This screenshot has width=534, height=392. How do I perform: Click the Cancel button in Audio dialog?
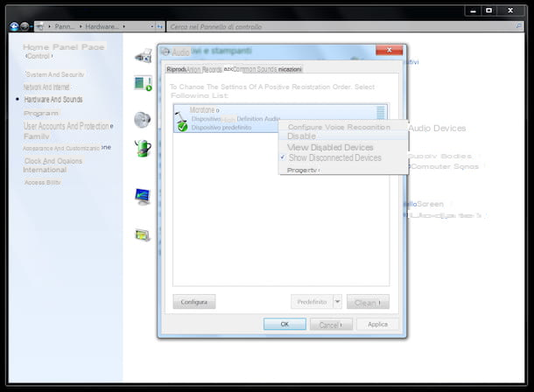coord(331,325)
